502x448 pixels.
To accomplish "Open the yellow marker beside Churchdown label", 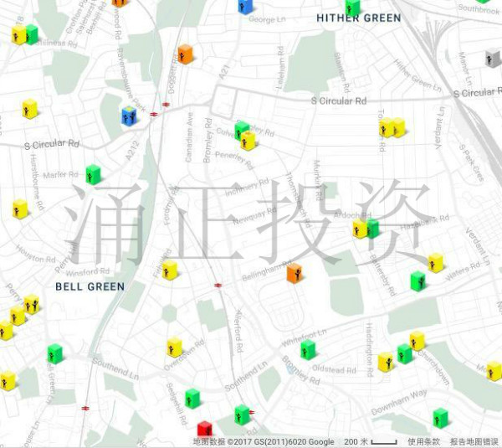I will [x=417, y=341].
